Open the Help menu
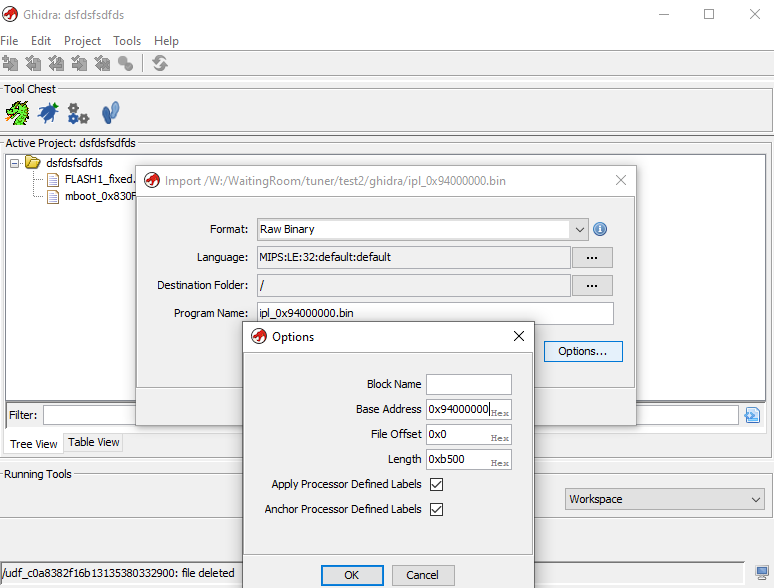 [x=166, y=41]
